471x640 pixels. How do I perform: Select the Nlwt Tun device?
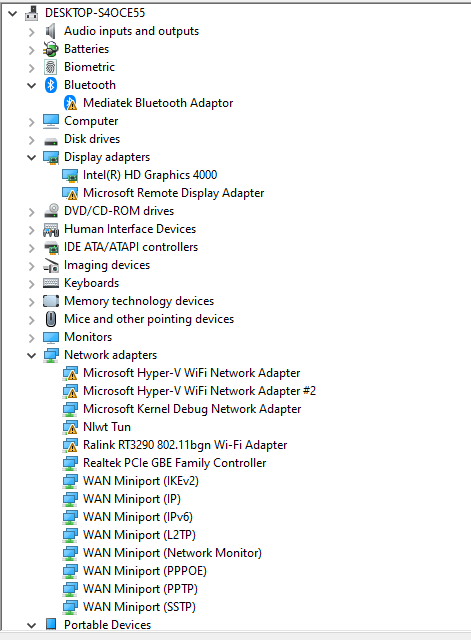tap(107, 427)
